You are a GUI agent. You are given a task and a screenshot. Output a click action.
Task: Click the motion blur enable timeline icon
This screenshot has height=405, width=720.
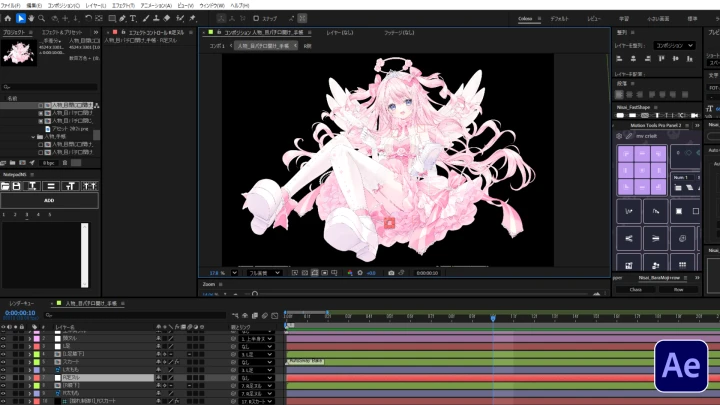click(265, 315)
